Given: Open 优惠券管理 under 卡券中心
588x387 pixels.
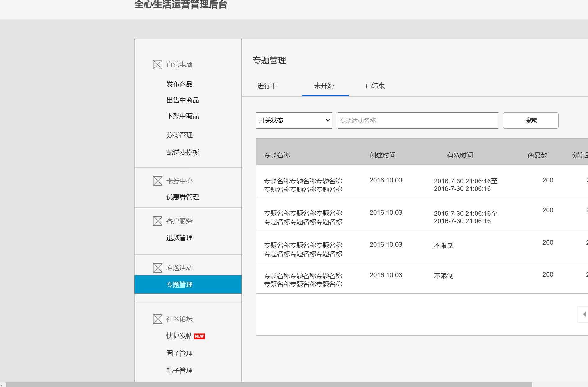Looking at the screenshot, I should [x=183, y=197].
